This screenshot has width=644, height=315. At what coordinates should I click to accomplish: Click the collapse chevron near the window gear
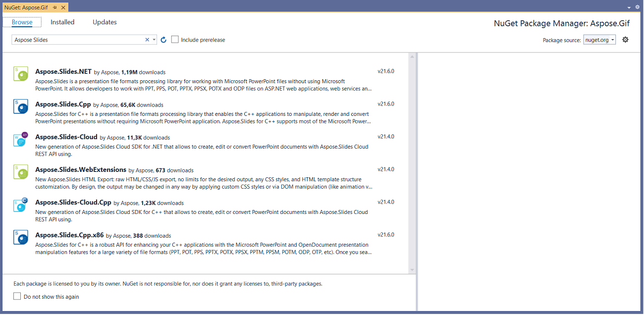(629, 7)
